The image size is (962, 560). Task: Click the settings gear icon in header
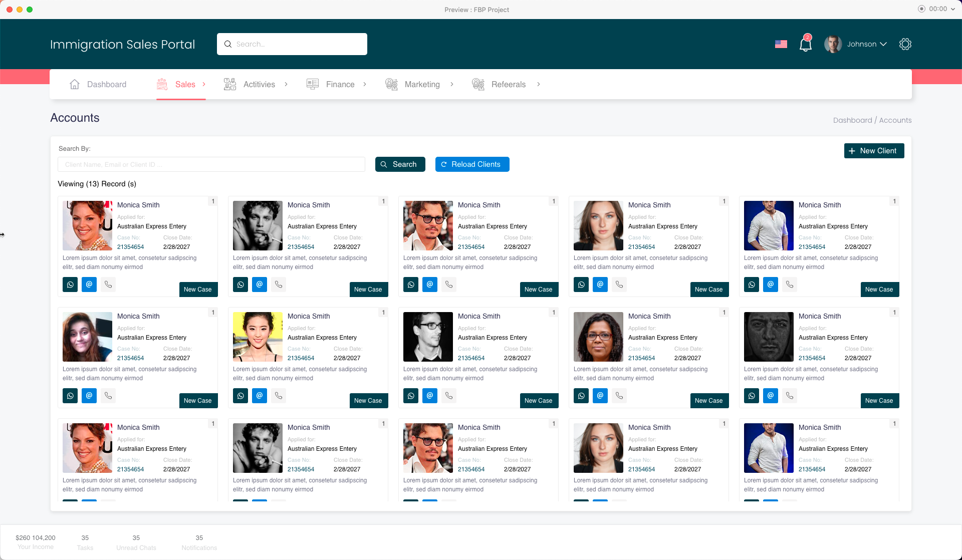(905, 44)
